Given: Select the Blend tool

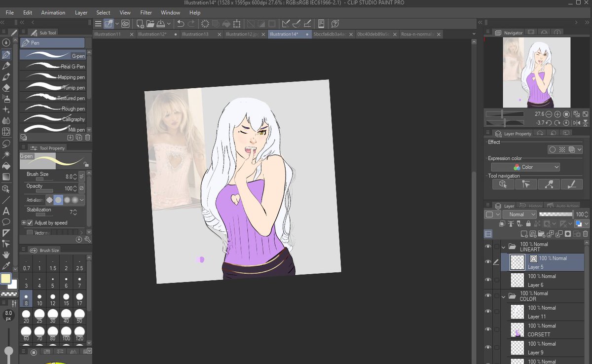Looking at the screenshot, I should (x=6, y=120).
